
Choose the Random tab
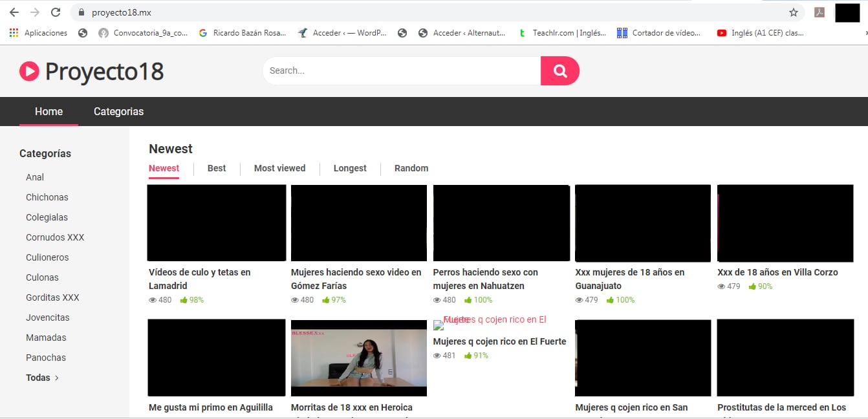click(x=411, y=168)
